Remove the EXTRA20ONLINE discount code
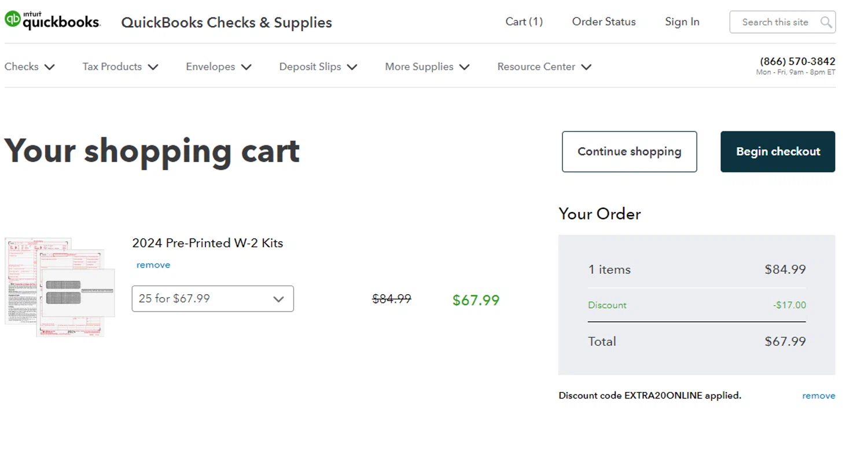This screenshot has width=868, height=472. [818, 396]
